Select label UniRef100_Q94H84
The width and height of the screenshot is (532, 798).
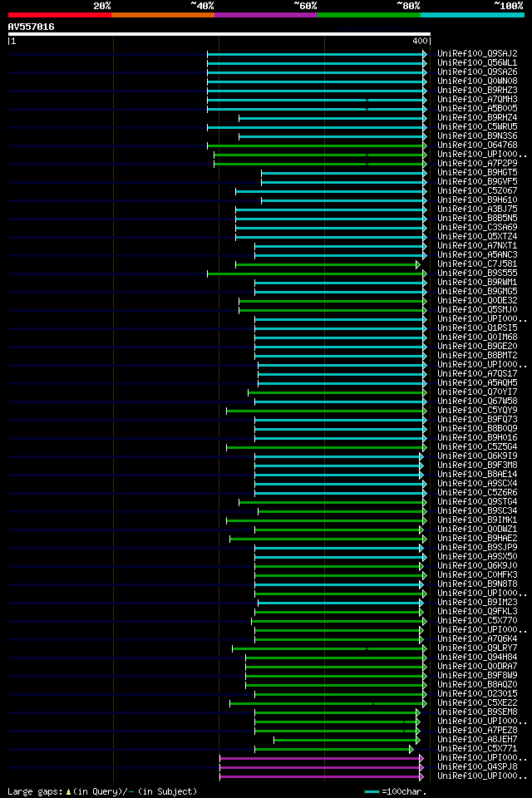pyautogui.click(x=477, y=658)
